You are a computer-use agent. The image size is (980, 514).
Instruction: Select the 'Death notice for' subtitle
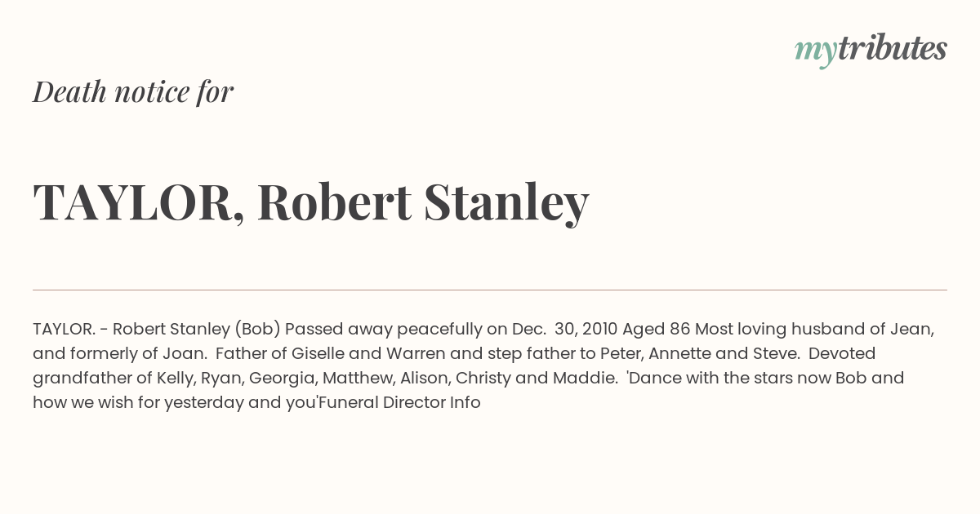(x=133, y=91)
